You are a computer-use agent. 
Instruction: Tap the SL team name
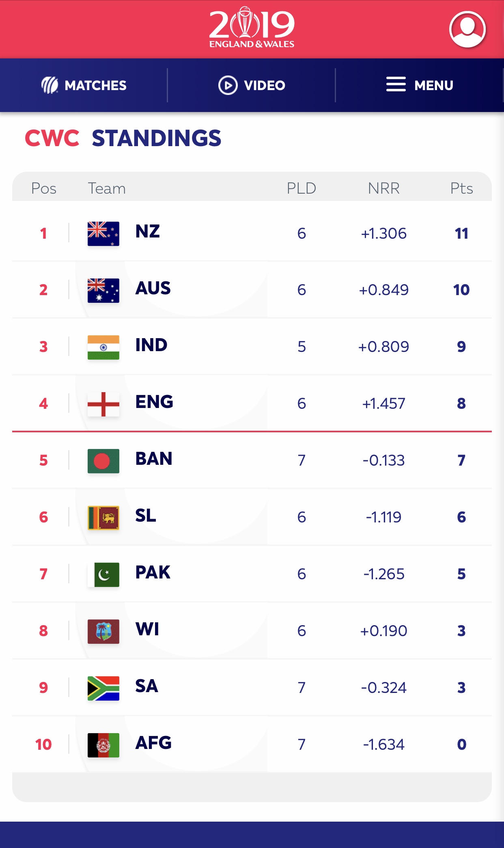tap(146, 516)
